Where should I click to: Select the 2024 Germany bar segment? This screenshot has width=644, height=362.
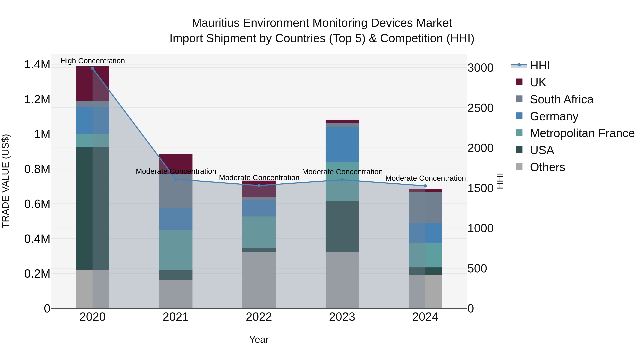tap(425, 233)
